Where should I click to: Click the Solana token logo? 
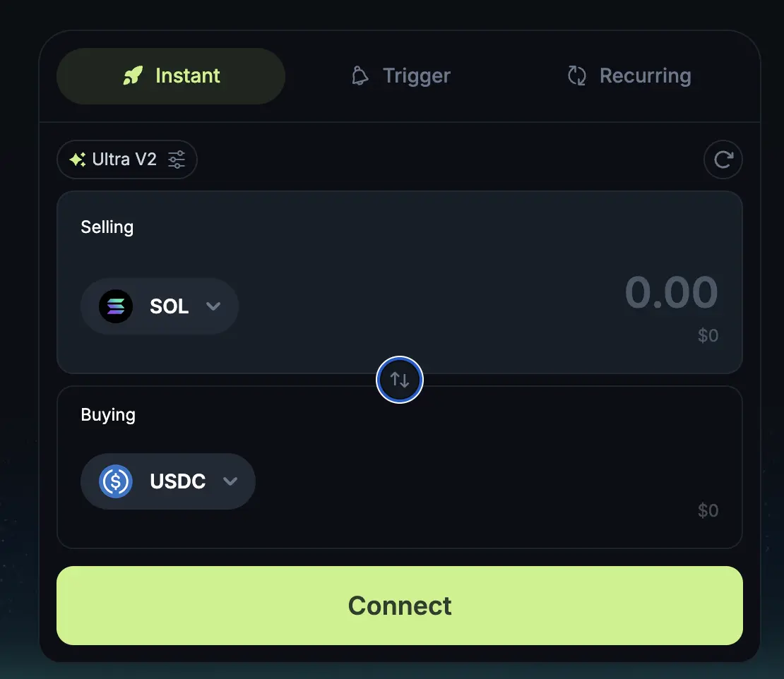[116, 306]
